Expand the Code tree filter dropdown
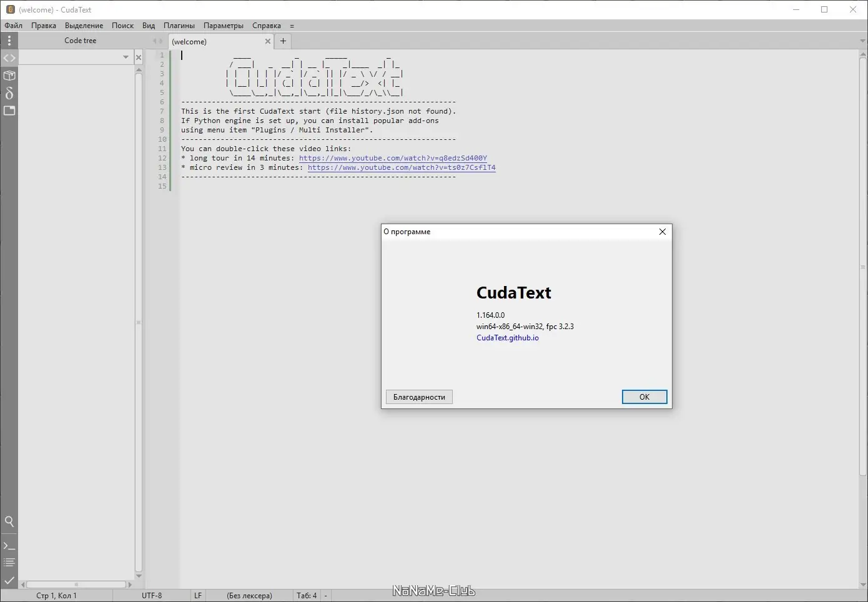Screen dimensions: 868x602 click(126, 57)
